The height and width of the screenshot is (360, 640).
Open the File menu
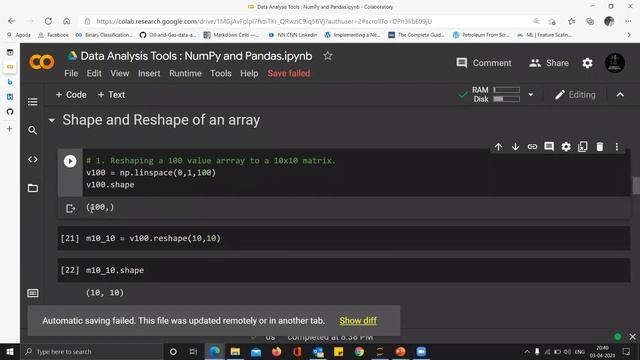coord(71,73)
